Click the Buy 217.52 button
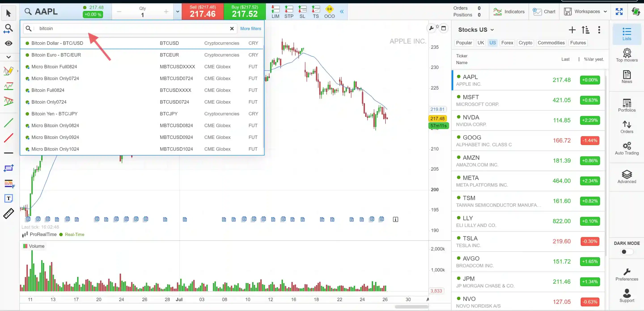 point(244,11)
